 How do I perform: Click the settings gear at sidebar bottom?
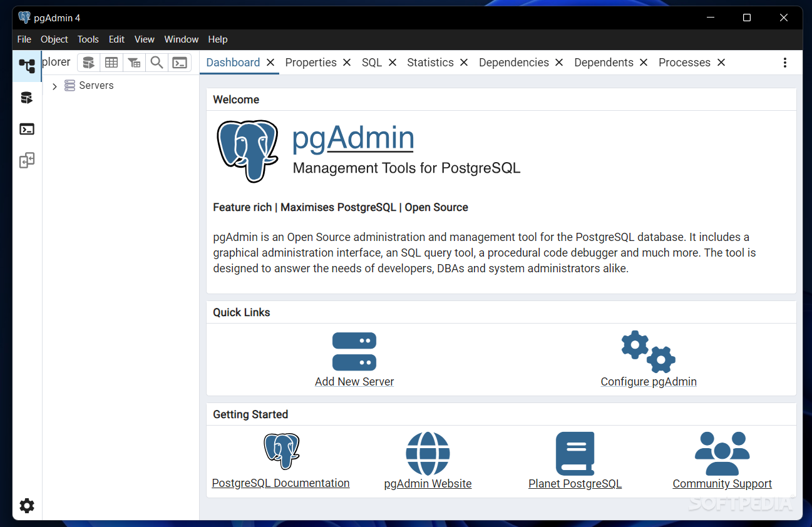pos(27,506)
